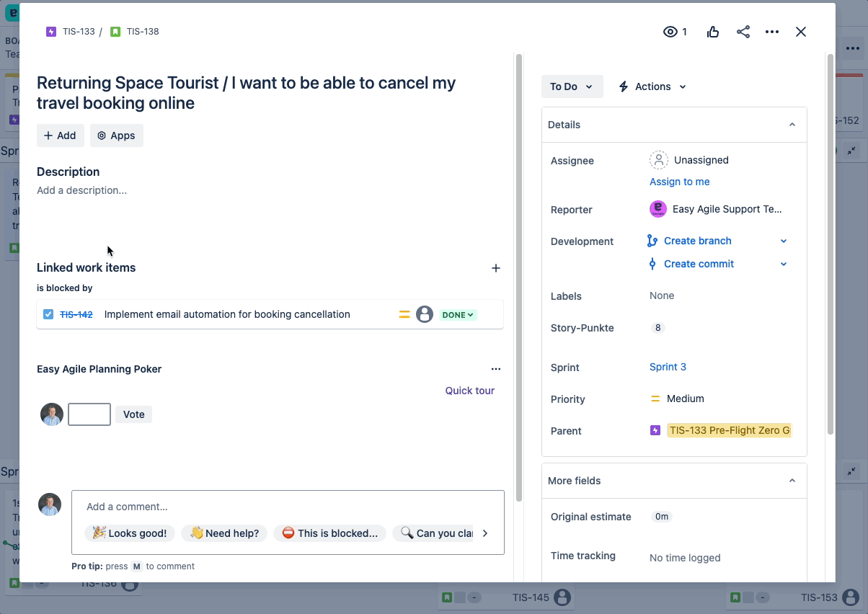Click the TIS-133 epic breadcrumb
Viewport: 868px width, 614px height.
71,32
